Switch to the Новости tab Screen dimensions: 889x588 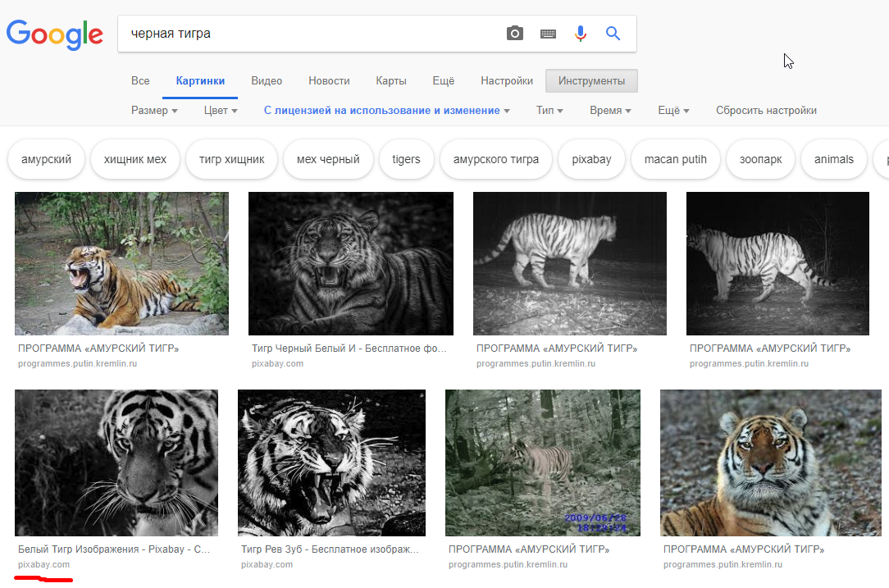coord(329,81)
